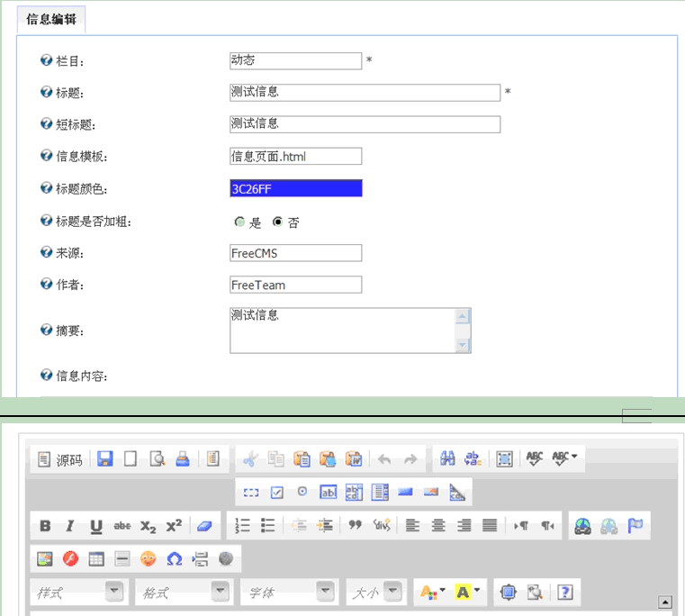685x616 pixels.
Task: Click the 信息编辑 tab
Action: pyautogui.click(x=51, y=19)
